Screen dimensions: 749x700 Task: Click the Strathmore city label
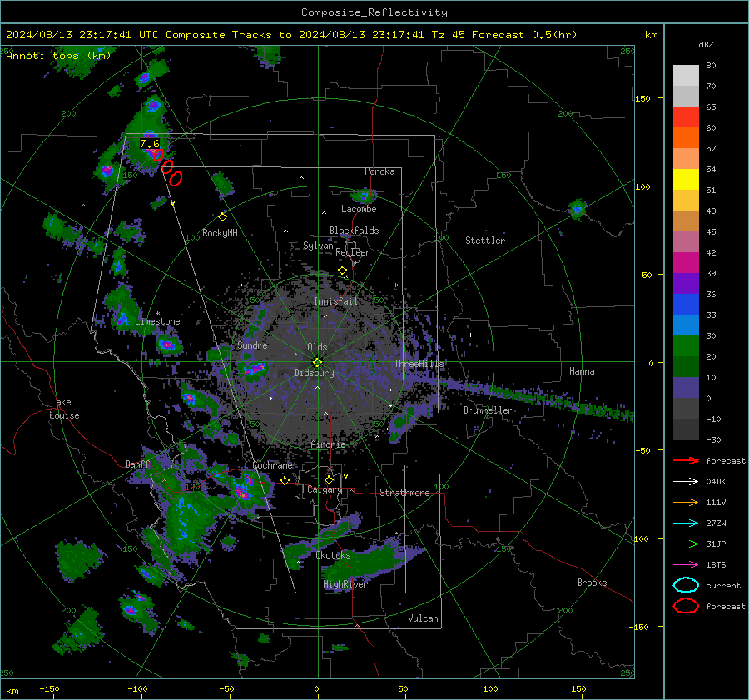(x=404, y=493)
